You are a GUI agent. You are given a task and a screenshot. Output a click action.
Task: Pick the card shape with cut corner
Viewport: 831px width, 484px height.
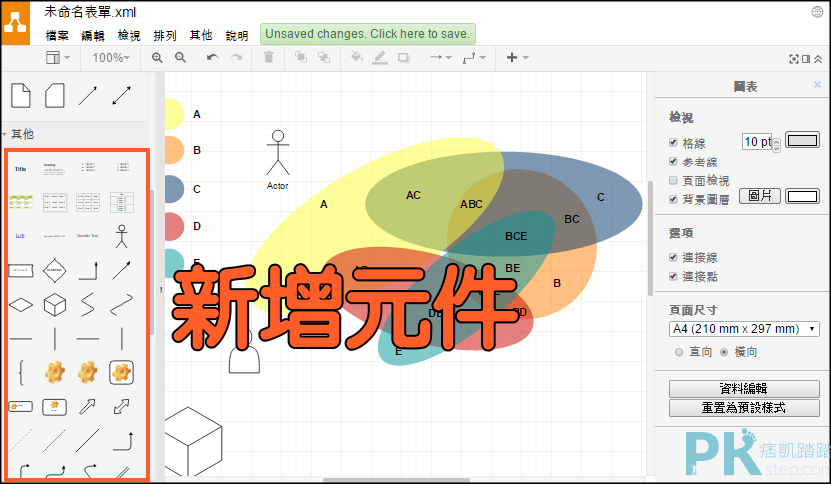55,95
